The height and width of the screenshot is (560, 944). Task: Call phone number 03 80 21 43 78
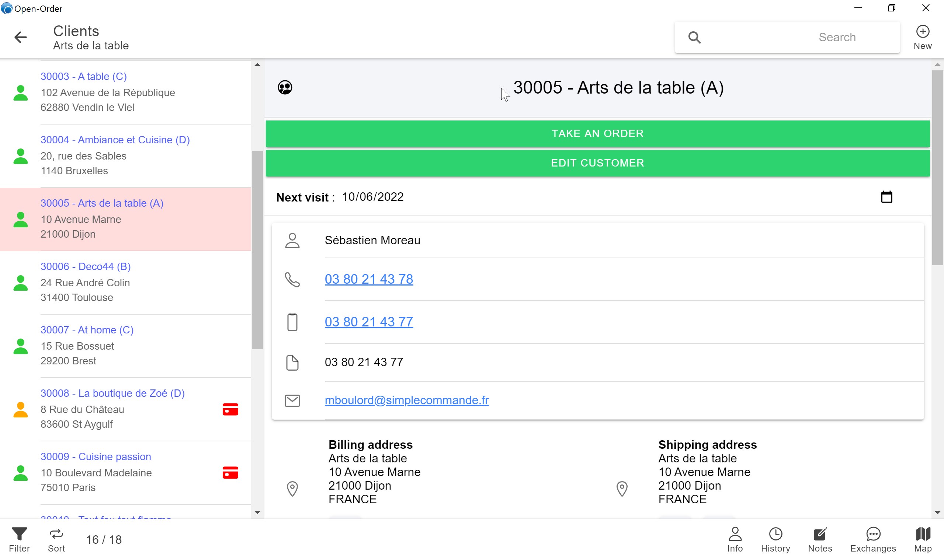(x=368, y=279)
